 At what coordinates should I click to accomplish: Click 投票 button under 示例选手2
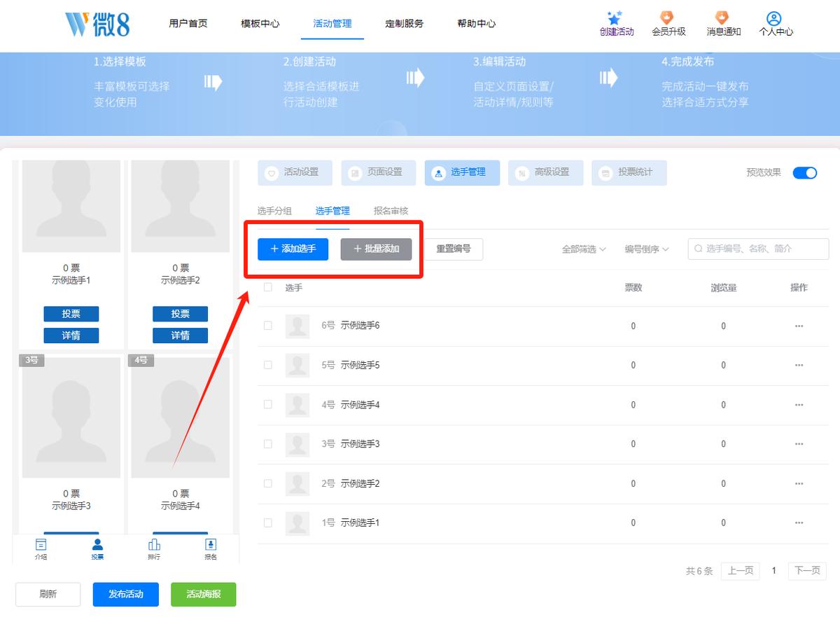[181, 314]
